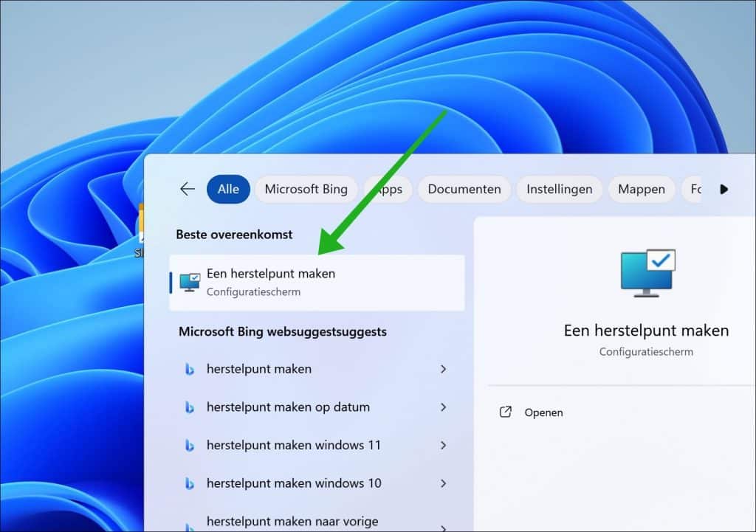This screenshot has height=532, width=756.
Task: Expand chevron for 'herstelpunt maken' suggestion
Action: [x=443, y=369]
